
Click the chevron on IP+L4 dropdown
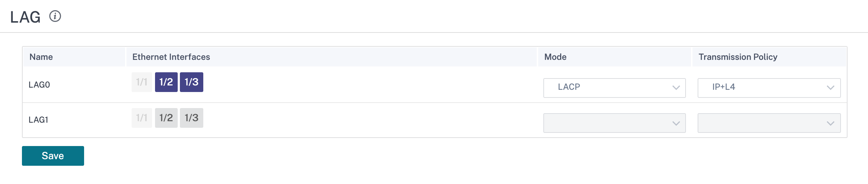pyautogui.click(x=831, y=88)
